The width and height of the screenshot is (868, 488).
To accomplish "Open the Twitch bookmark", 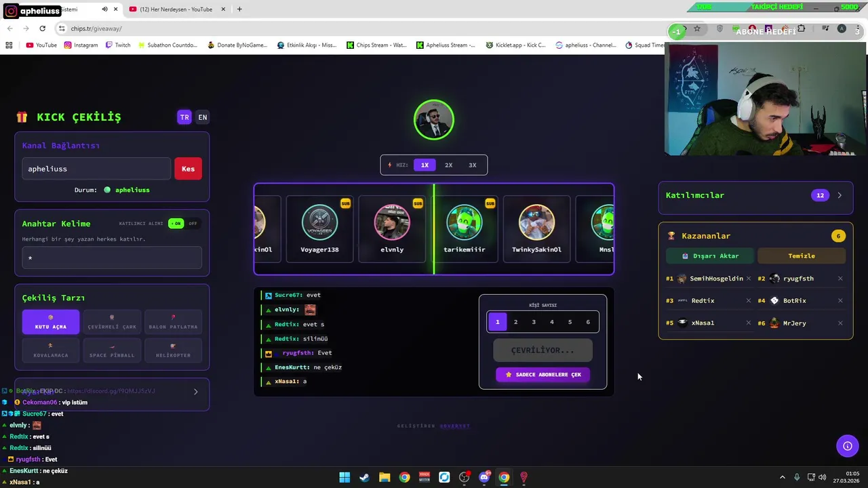I will (117, 45).
